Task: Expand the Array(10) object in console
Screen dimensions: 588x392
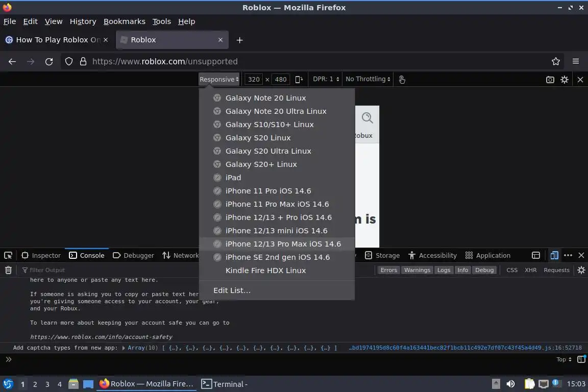Action: tap(124, 348)
